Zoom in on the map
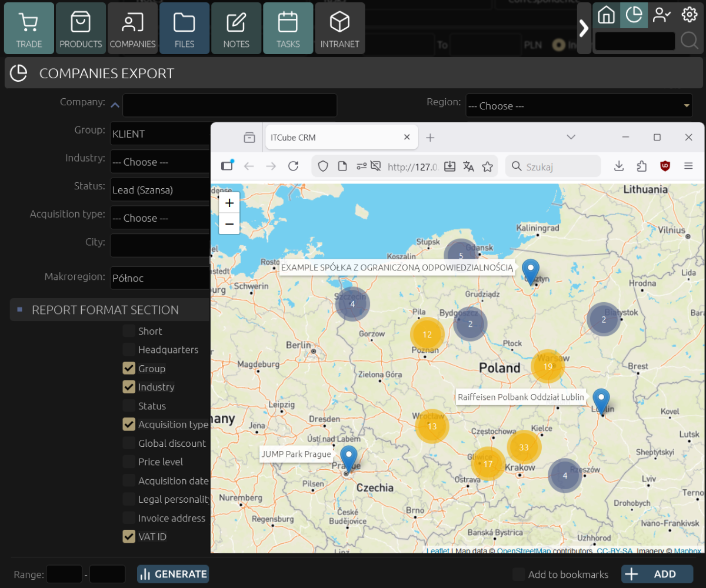Image resolution: width=706 pixels, height=588 pixels. (x=229, y=203)
